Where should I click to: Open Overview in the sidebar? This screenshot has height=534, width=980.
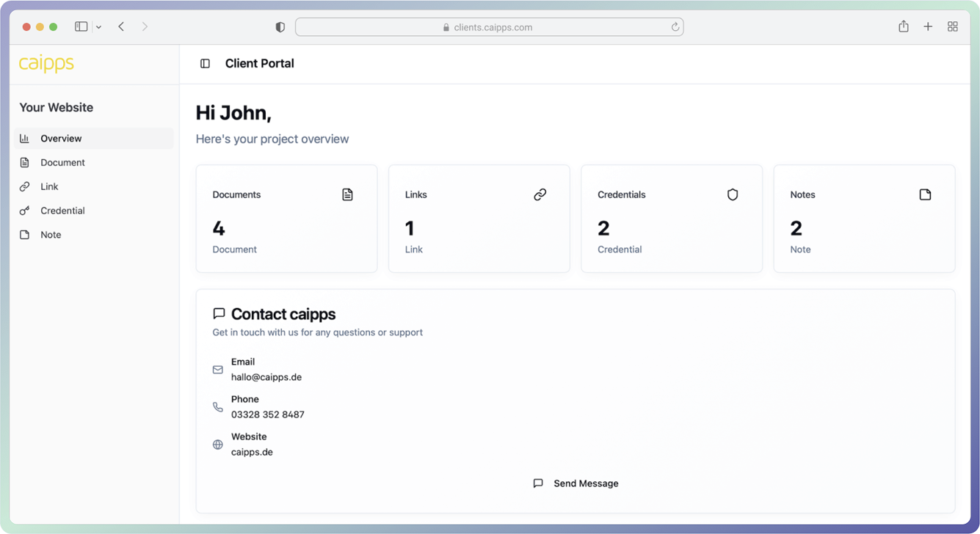point(94,139)
